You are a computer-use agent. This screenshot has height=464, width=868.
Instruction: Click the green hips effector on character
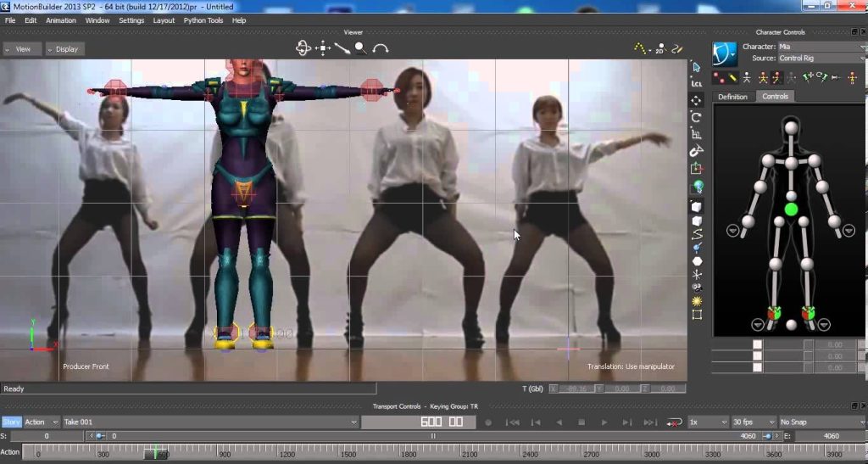pyautogui.click(x=791, y=209)
